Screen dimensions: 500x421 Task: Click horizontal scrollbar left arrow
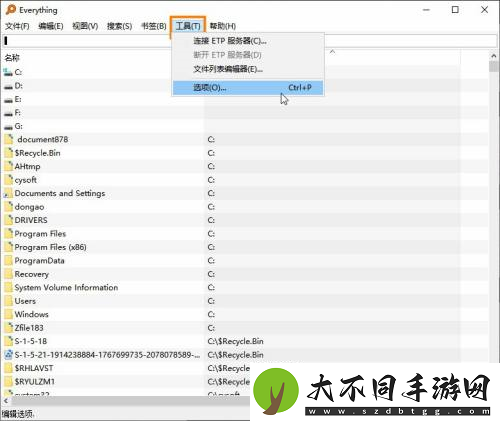pyautogui.click(x=6, y=401)
